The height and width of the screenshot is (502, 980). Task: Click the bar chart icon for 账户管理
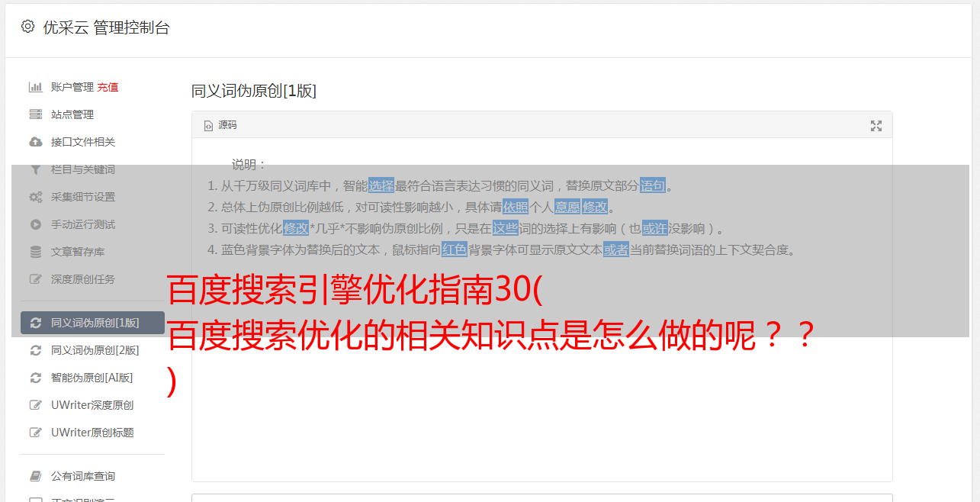(x=35, y=87)
